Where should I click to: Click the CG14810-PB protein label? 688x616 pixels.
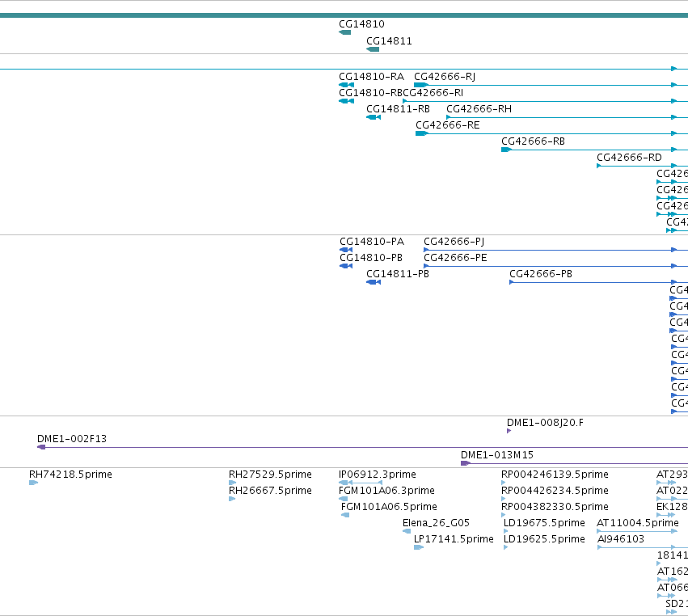coord(371,258)
